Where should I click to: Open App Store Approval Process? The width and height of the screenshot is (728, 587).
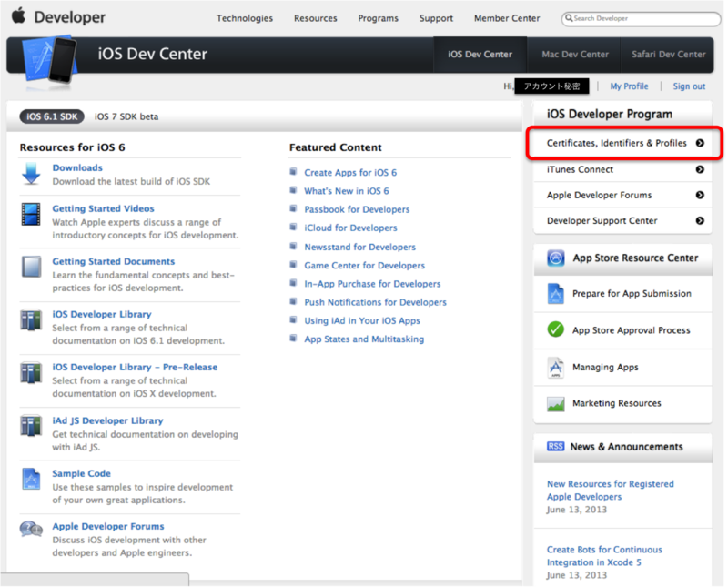coord(631,330)
